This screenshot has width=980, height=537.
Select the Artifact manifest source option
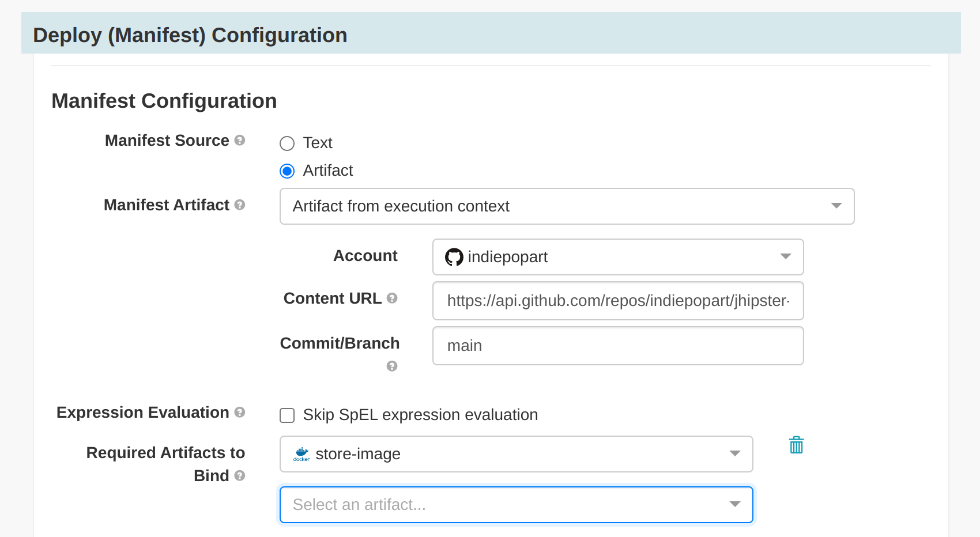tap(287, 171)
